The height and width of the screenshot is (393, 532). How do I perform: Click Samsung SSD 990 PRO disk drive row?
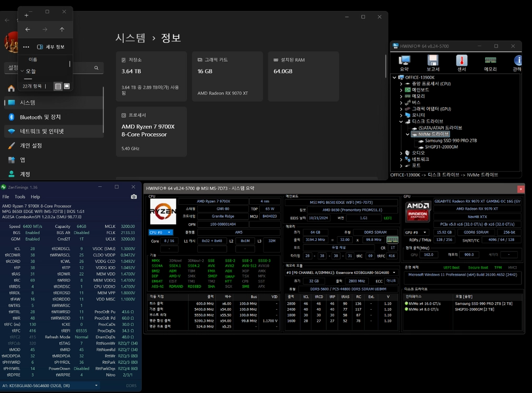(463, 303)
